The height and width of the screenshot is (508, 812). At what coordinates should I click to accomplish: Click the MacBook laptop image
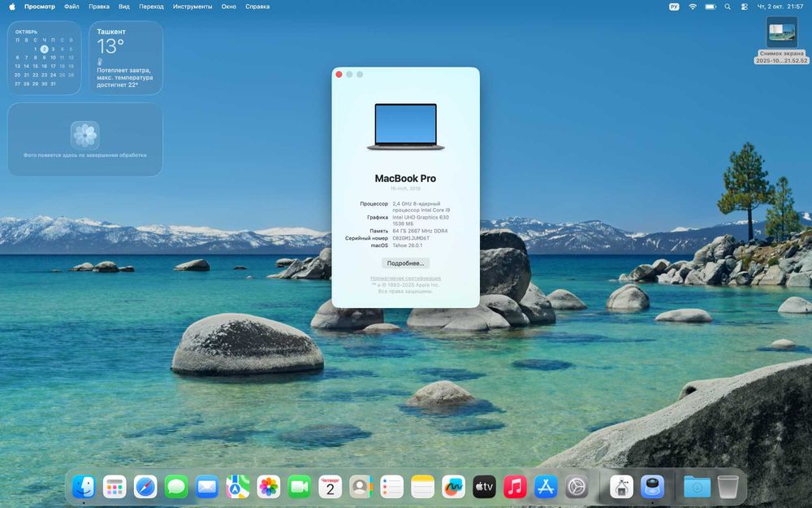(405, 127)
